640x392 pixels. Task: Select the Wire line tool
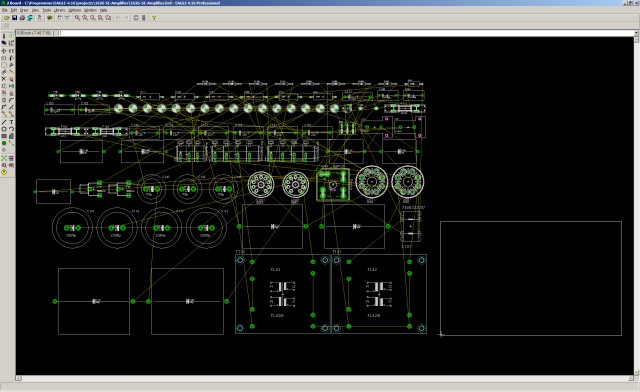click(4, 122)
